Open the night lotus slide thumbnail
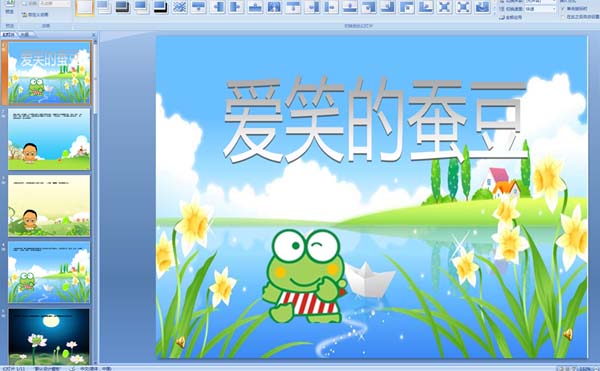This screenshot has height=371, width=600. 49,337
